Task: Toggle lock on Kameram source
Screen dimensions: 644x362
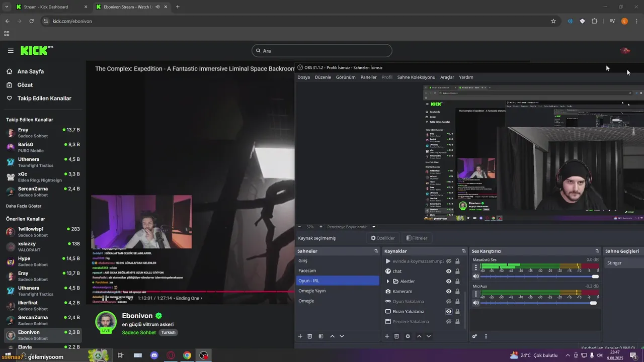Action: (x=457, y=291)
